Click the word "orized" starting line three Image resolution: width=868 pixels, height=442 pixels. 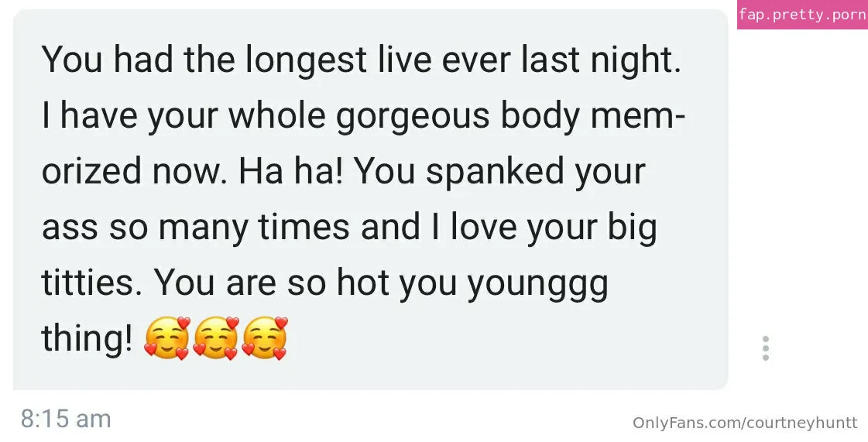[91, 171]
